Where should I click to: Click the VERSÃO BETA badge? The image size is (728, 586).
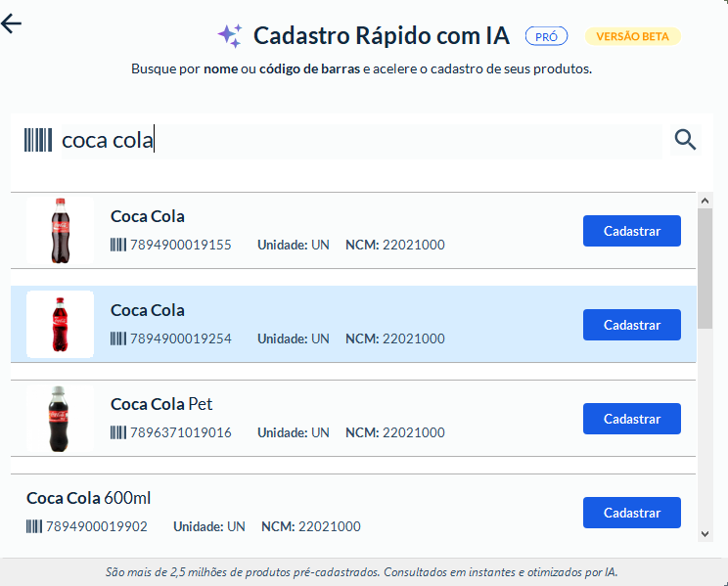click(632, 36)
